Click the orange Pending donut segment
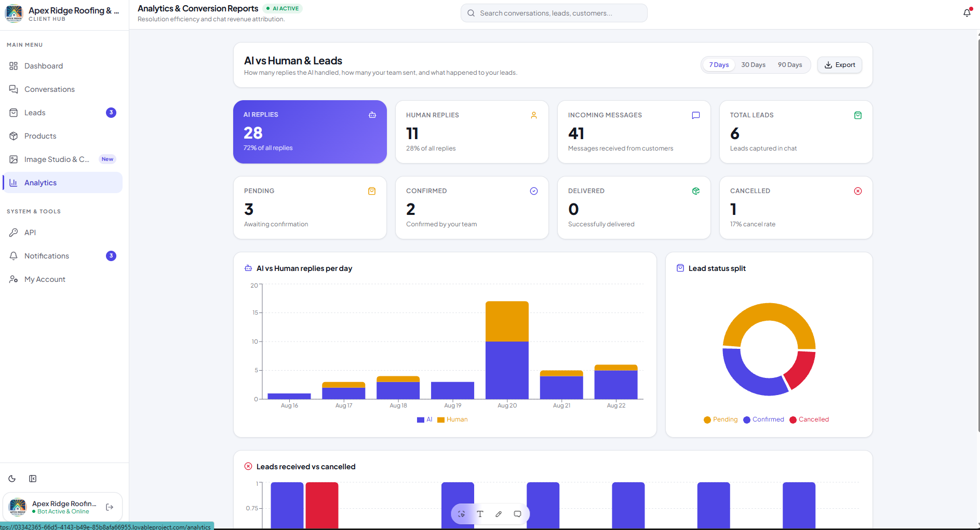Image resolution: width=980 pixels, height=530 pixels. click(769, 313)
